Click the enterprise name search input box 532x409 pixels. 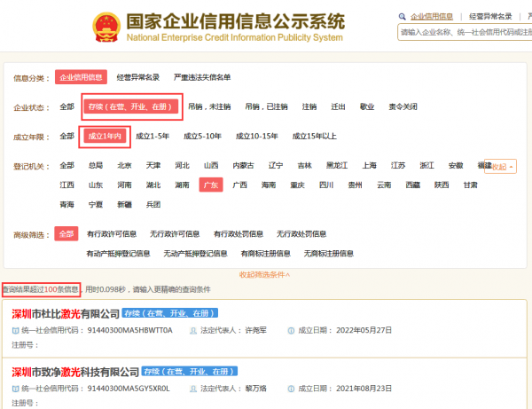click(463, 33)
